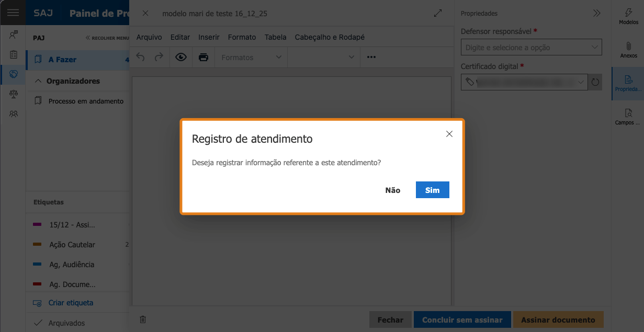
Task: Click the Sim button in dialog
Action: pyautogui.click(x=432, y=190)
